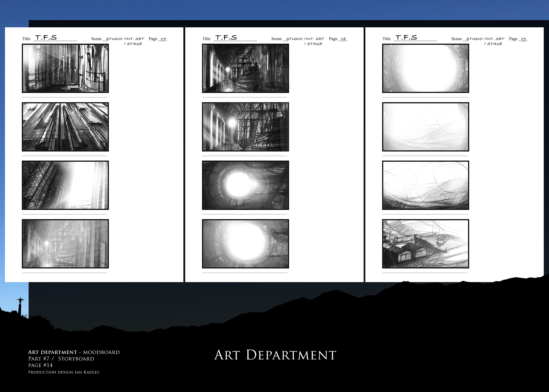Select the converging floor planks storyboard frame
This screenshot has width=549, height=392.
pyautogui.click(x=65, y=127)
